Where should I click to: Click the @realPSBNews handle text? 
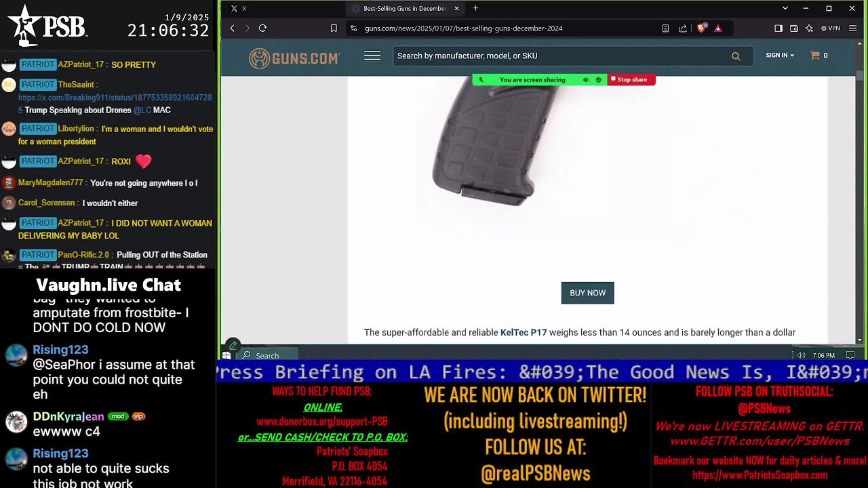click(x=536, y=473)
